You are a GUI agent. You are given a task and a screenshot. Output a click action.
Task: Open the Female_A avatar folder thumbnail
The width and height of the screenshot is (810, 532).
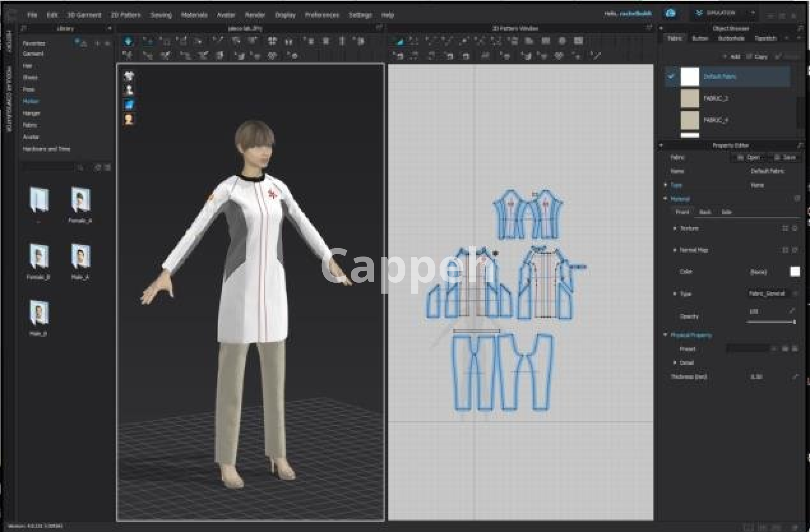[80, 200]
